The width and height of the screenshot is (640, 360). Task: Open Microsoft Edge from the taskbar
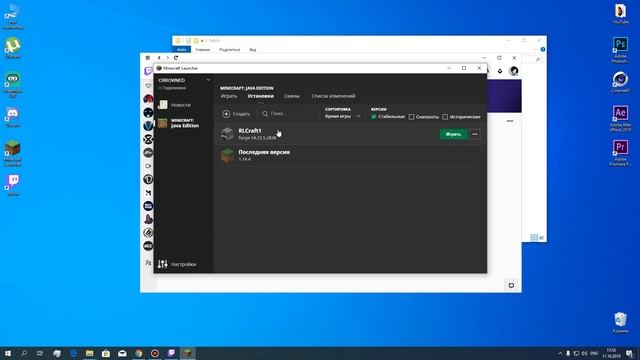point(73,353)
